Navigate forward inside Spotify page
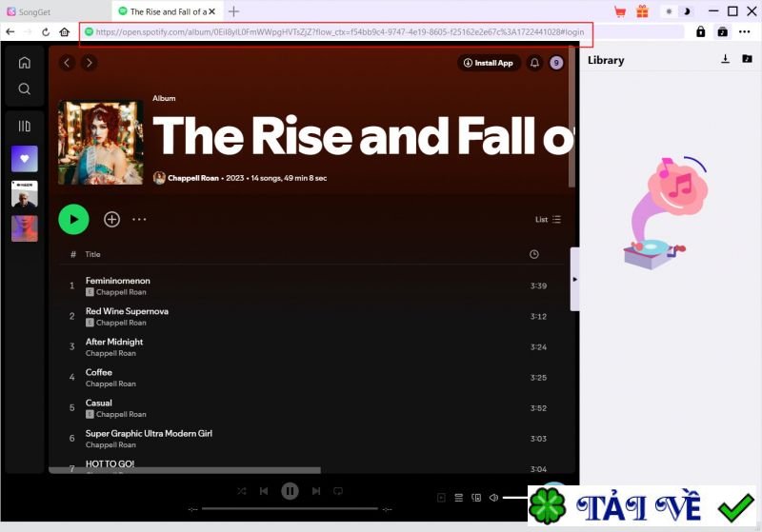 [x=89, y=63]
